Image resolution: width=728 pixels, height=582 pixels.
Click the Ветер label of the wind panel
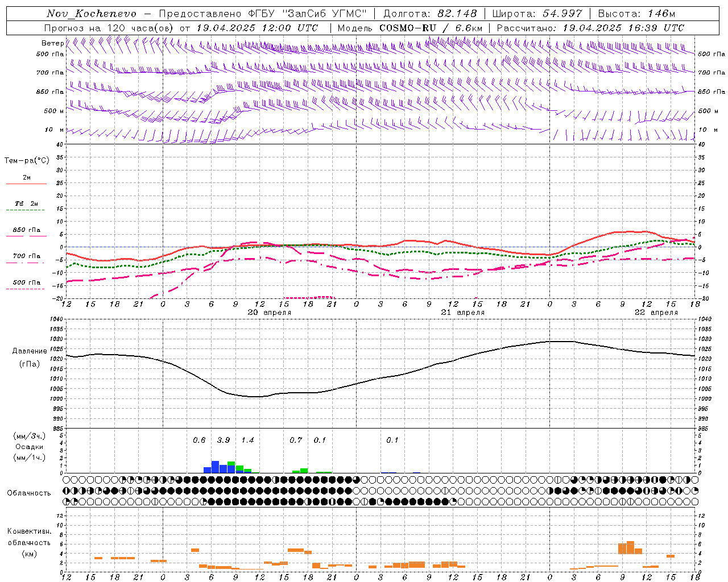[52, 43]
